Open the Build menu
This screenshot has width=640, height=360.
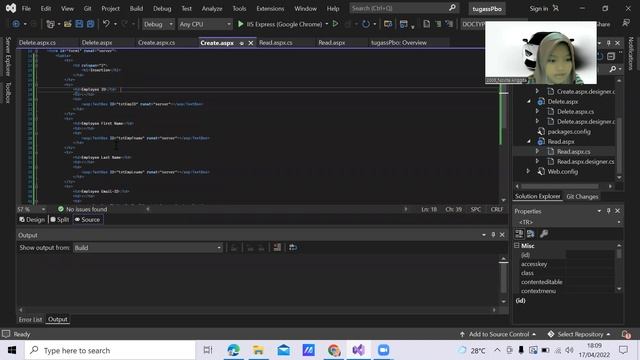tap(136, 8)
